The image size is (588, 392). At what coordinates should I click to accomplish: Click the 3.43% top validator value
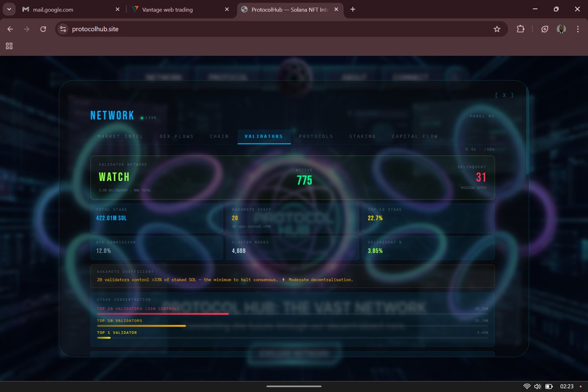pos(482,333)
